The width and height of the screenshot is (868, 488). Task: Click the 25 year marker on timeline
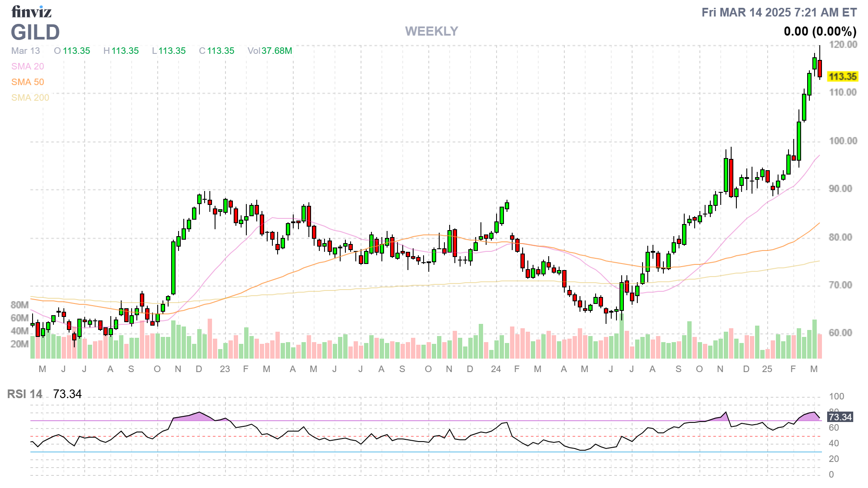coord(767,369)
